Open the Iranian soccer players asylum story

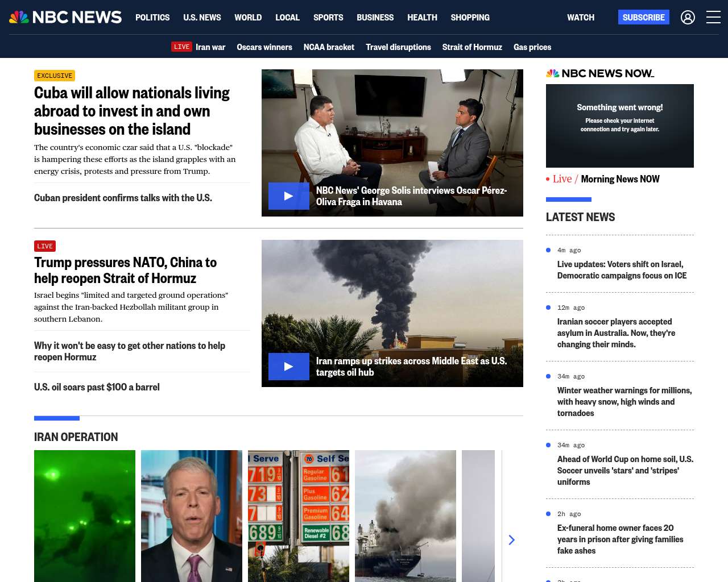(616, 333)
